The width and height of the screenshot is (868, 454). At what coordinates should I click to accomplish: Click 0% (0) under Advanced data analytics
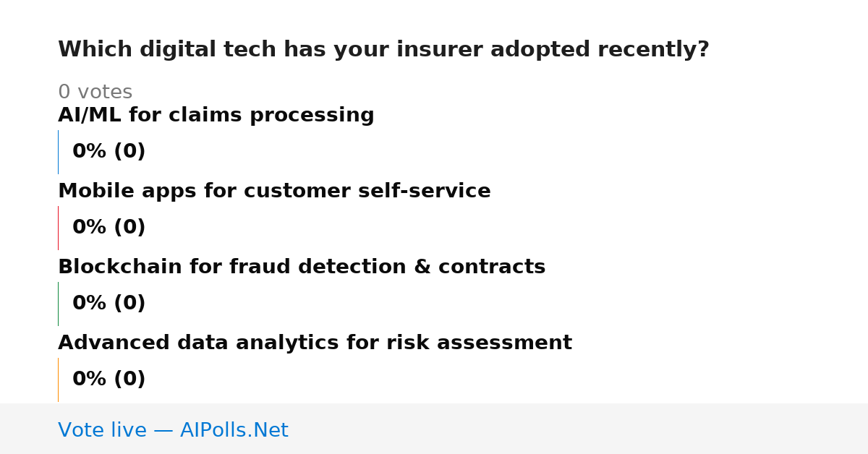109,380
